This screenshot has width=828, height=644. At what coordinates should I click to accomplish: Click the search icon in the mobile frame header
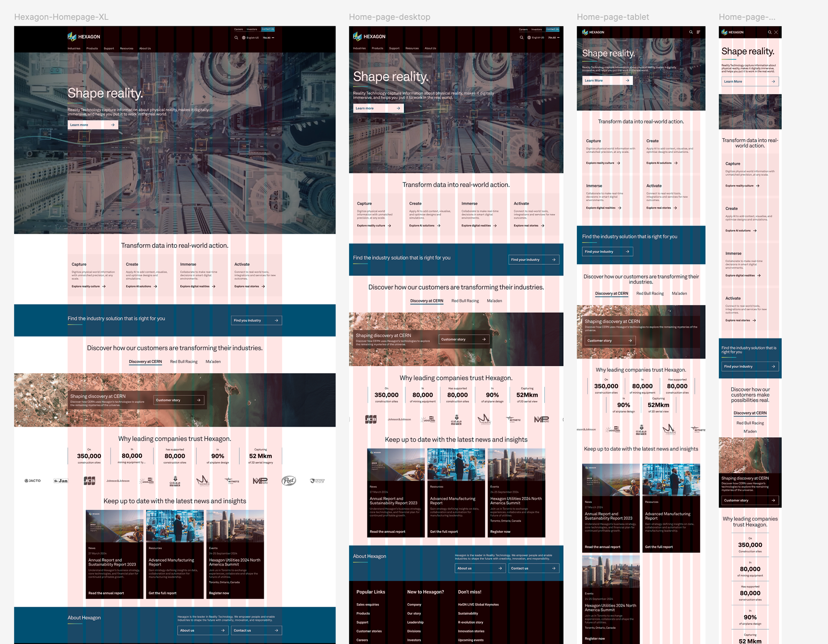pos(770,32)
